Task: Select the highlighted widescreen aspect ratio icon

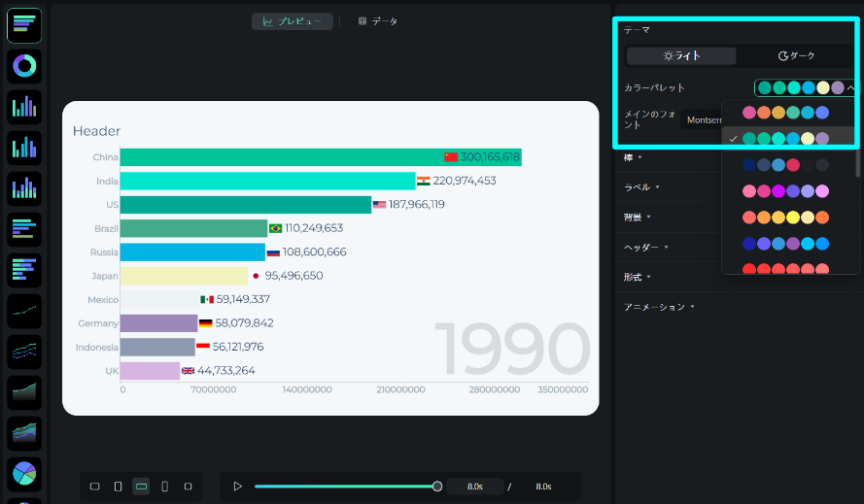Action: point(141,487)
